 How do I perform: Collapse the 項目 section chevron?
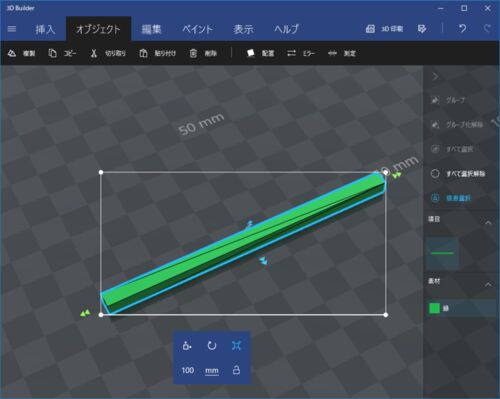pyautogui.click(x=488, y=222)
